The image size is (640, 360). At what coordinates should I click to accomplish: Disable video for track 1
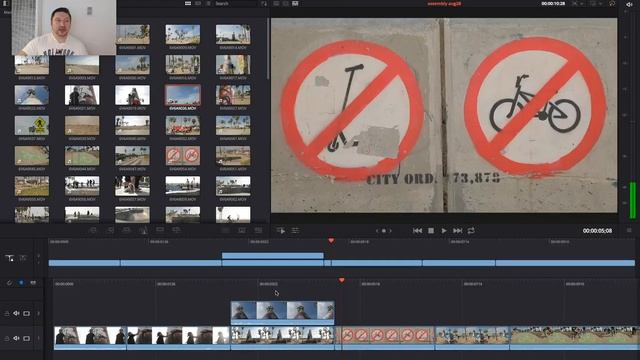coord(27,338)
